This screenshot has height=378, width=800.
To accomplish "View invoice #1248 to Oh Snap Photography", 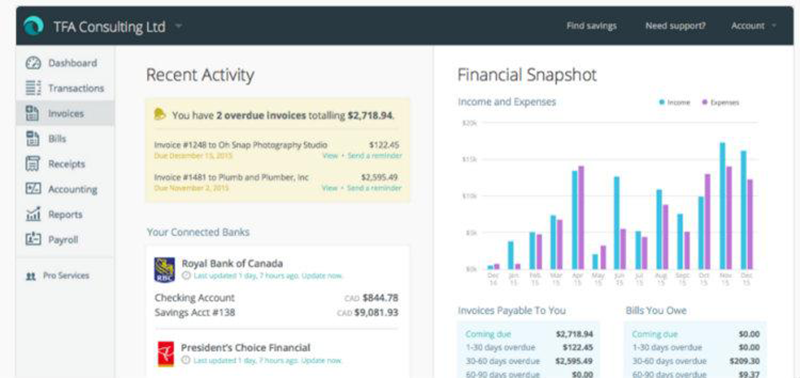I will tap(330, 156).
